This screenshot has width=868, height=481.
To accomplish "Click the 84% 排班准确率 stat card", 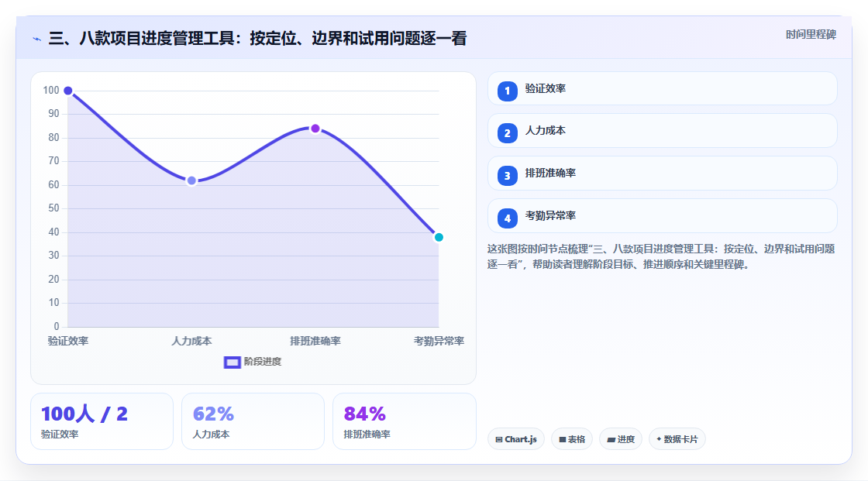I will click(x=404, y=421).
